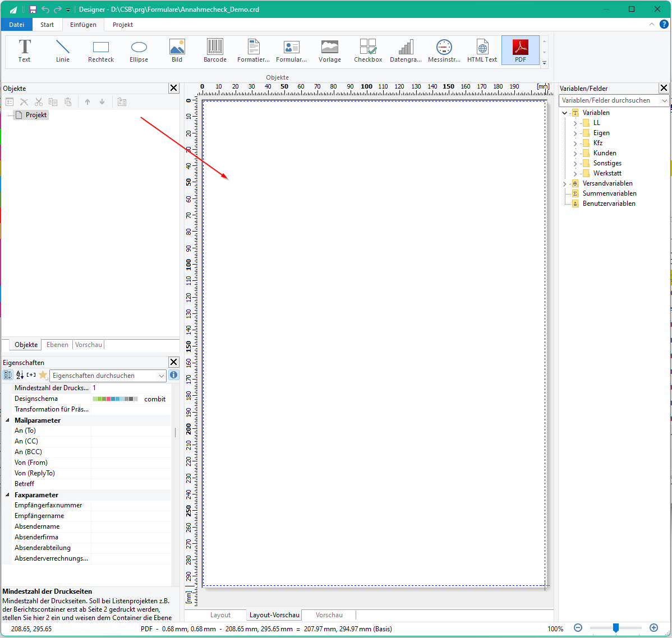Insert a Datengrafik object
The image size is (672, 638).
(x=406, y=50)
